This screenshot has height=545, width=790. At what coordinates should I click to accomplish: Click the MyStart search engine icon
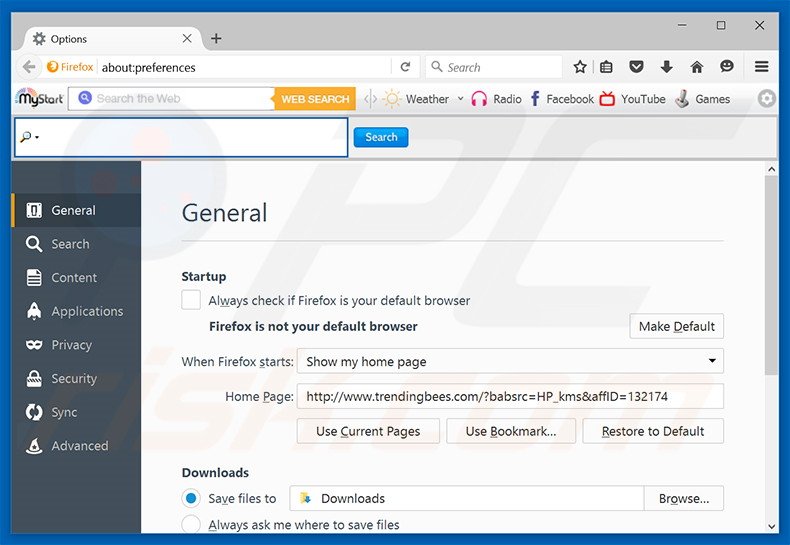pos(85,98)
